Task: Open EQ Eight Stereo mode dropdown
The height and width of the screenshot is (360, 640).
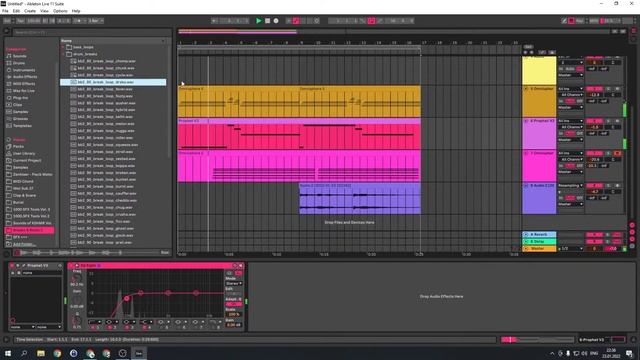Action: tap(234, 283)
